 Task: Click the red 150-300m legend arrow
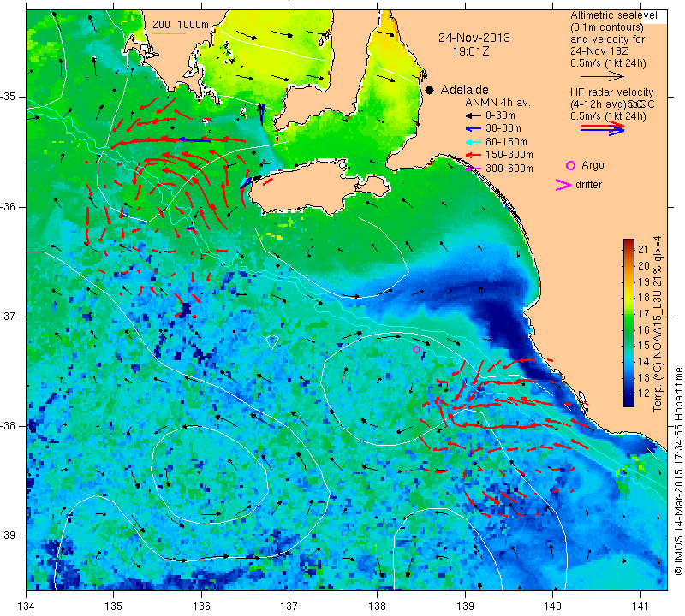pyautogui.click(x=473, y=155)
